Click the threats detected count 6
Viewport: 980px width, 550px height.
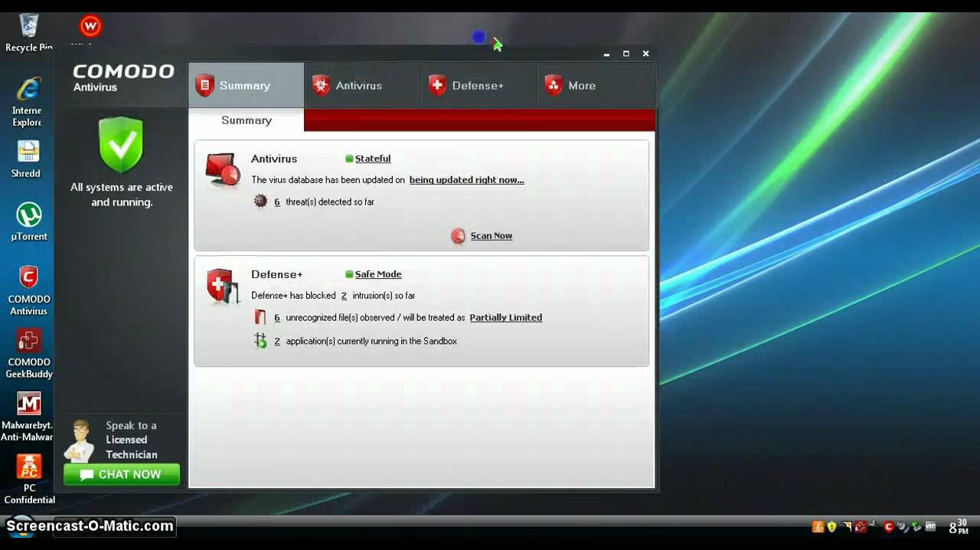tap(277, 202)
